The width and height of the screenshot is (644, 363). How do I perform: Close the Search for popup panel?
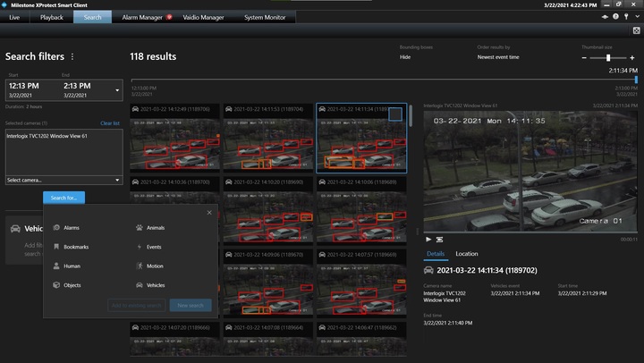click(209, 213)
